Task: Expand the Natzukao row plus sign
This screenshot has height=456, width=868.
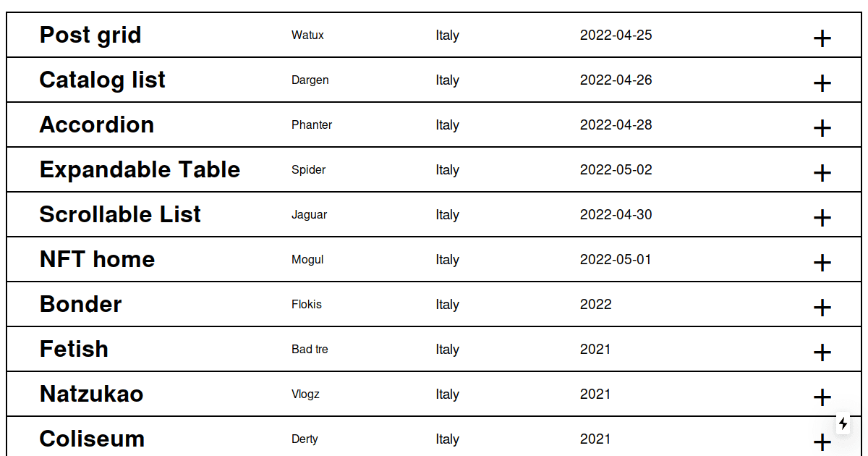Action: tap(822, 397)
